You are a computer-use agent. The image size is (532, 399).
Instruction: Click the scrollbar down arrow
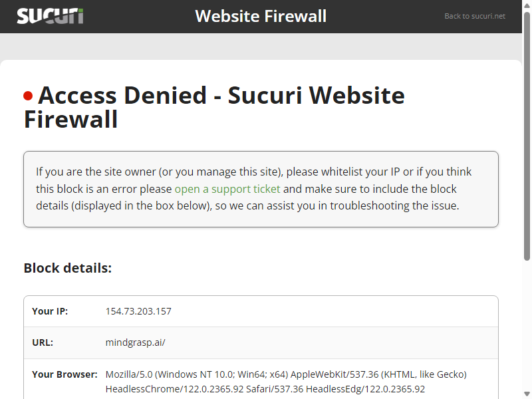click(527, 394)
